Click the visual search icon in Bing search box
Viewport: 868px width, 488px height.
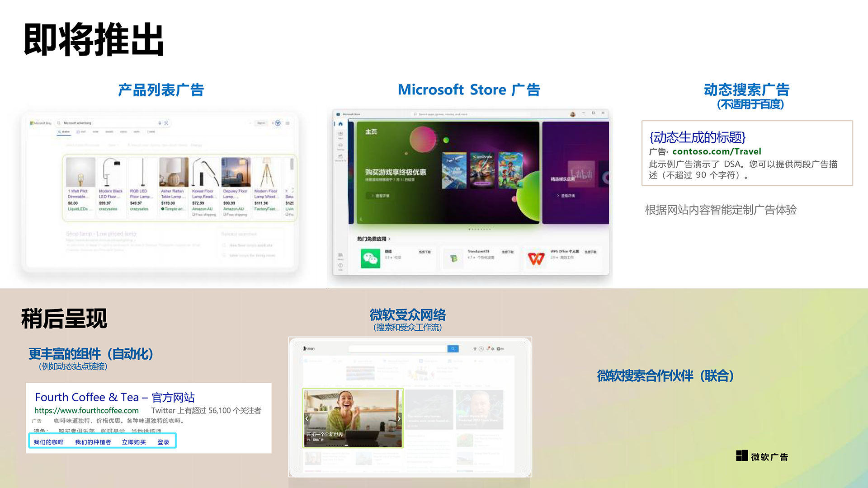click(x=166, y=123)
